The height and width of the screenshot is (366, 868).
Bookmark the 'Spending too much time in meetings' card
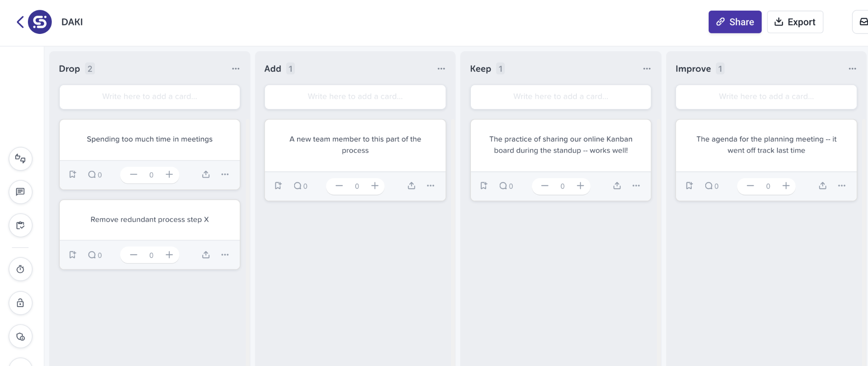tap(72, 174)
